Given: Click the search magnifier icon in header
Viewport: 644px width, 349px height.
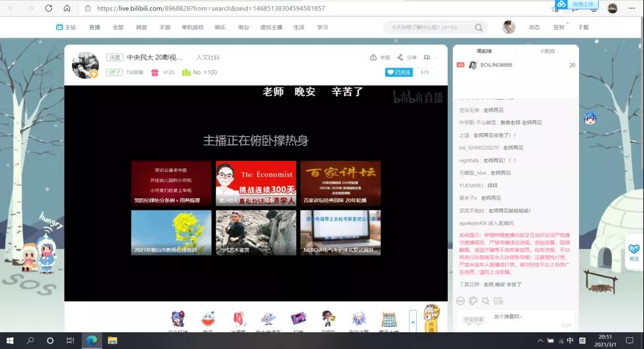Looking at the screenshot, I should pos(479,28).
